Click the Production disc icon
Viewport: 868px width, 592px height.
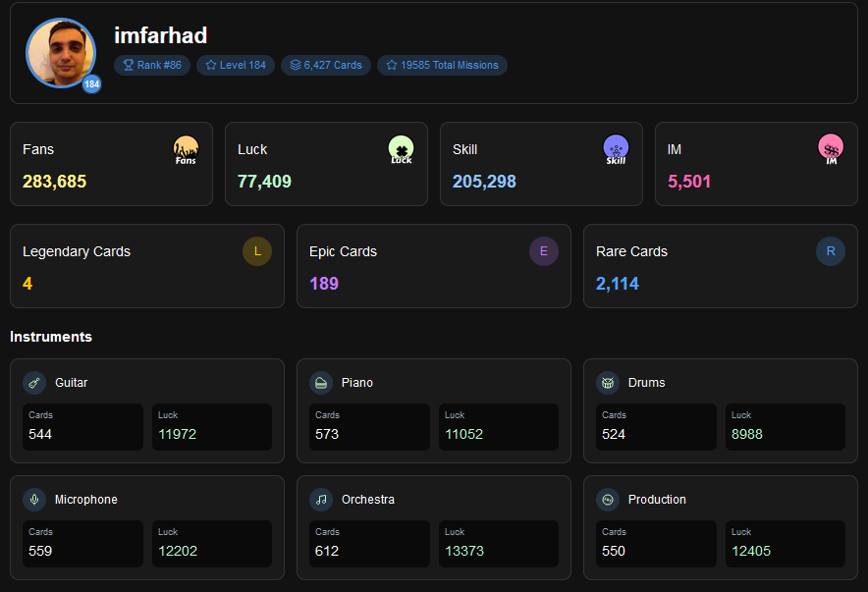[608, 500]
